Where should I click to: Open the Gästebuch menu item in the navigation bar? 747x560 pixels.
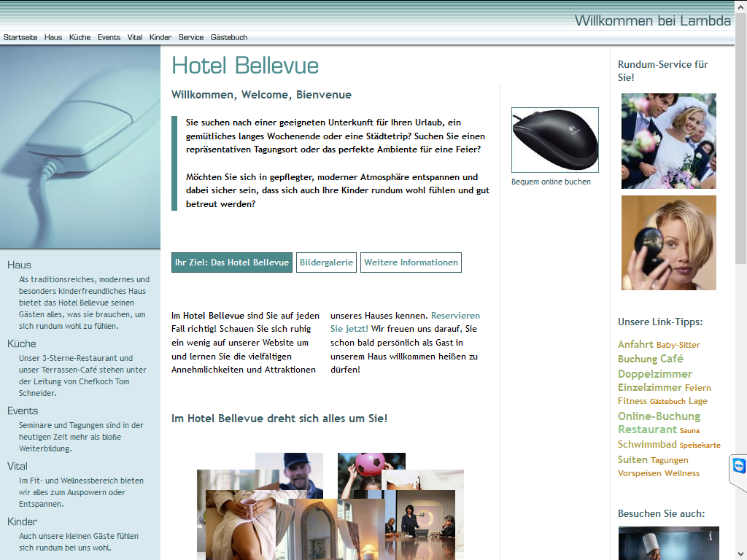click(229, 37)
